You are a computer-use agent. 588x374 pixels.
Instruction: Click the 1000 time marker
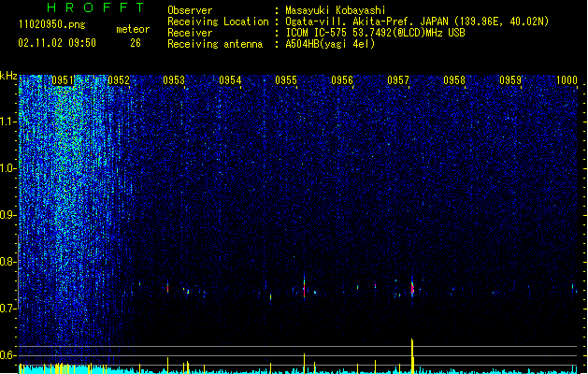pos(566,80)
